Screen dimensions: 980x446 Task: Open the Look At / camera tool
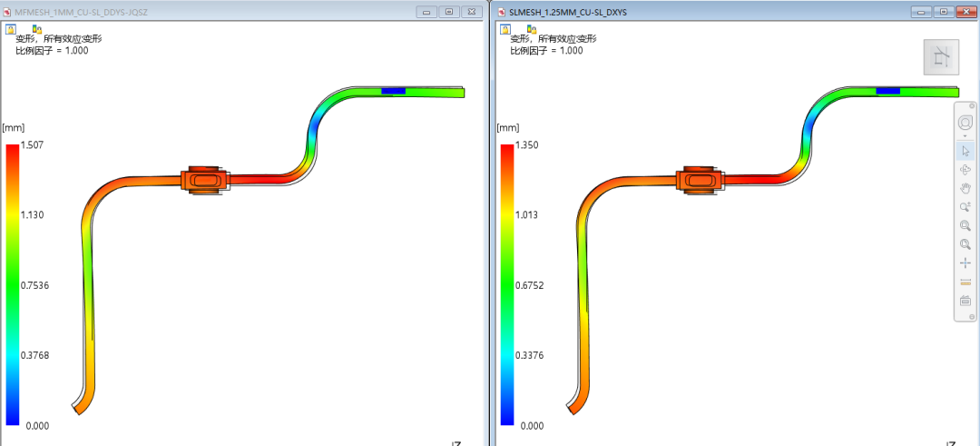pyautogui.click(x=965, y=301)
